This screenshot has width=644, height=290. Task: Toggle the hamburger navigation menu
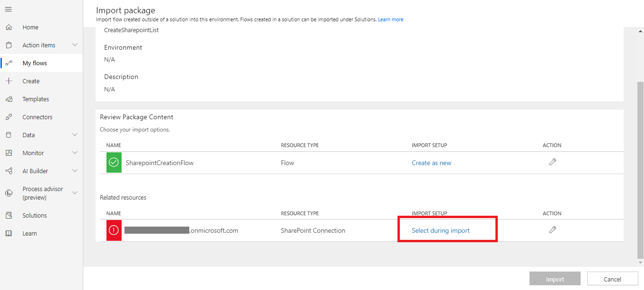point(9,9)
